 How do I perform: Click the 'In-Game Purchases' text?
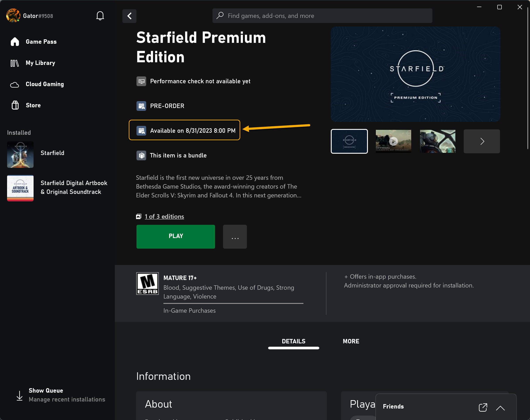click(189, 311)
